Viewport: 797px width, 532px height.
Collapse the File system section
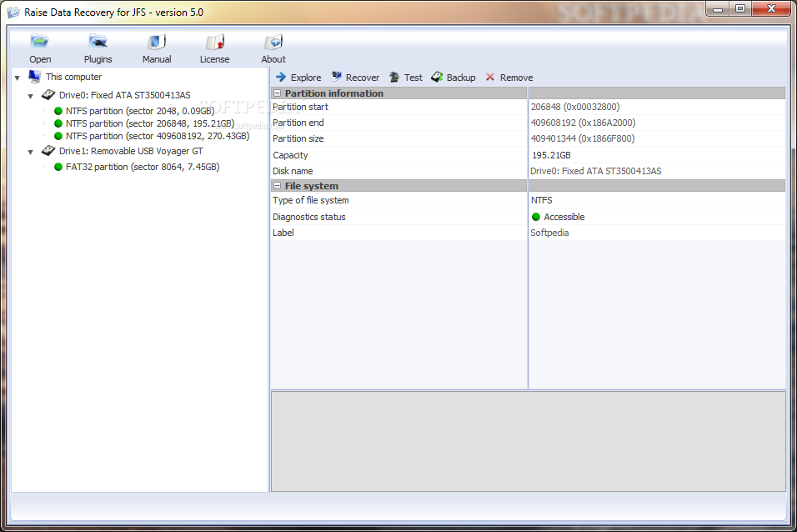278,186
